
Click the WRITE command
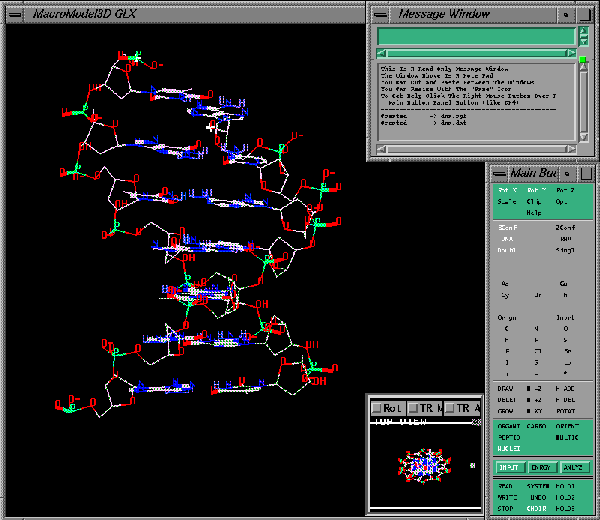coord(507,498)
